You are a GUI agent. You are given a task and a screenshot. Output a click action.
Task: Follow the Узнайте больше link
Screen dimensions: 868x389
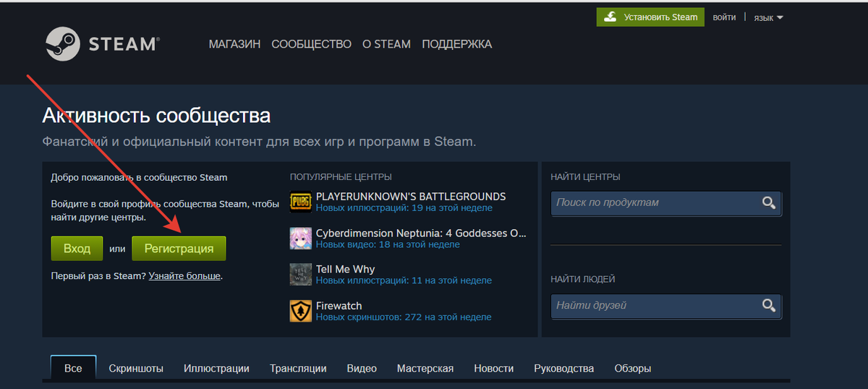[184, 276]
